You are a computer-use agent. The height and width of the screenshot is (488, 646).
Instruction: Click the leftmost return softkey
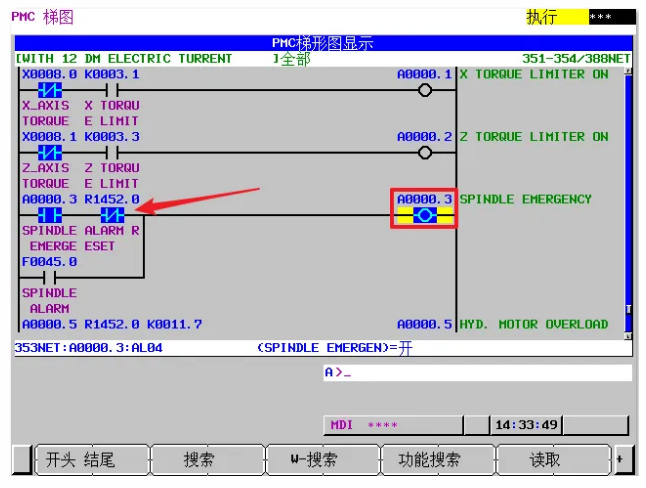tap(22, 460)
